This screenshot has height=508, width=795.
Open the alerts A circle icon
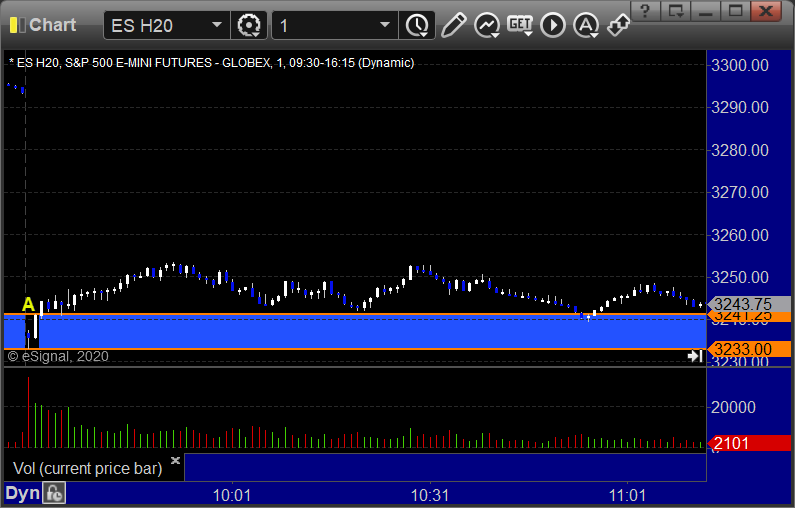click(x=586, y=25)
